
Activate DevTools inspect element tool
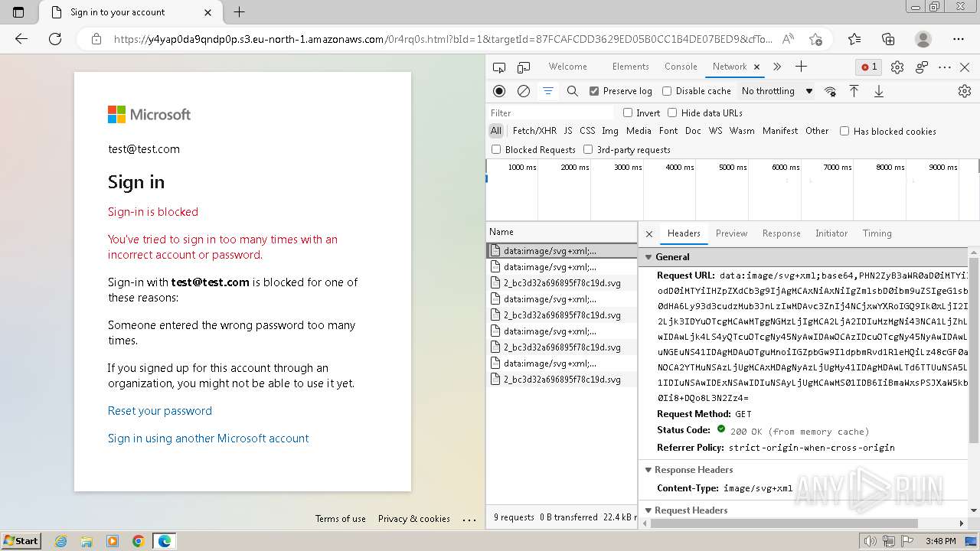click(499, 67)
